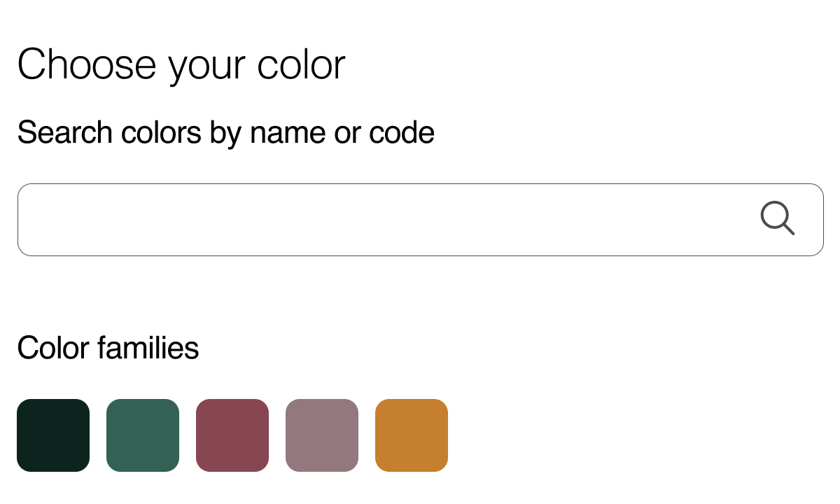Screen dimensions: 840x504
Task: Tap the last swatch, the amber orange
Action: [x=412, y=435]
